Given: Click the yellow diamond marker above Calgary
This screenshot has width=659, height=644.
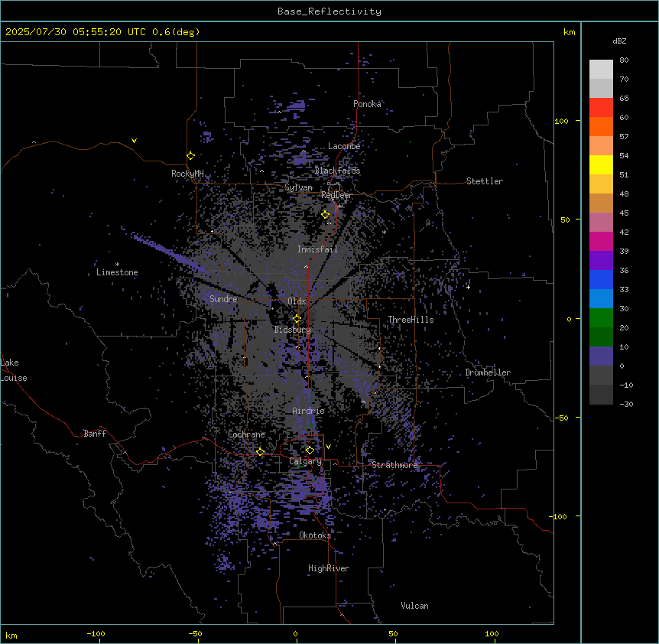Looking at the screenshot, I should pos(310,450).
